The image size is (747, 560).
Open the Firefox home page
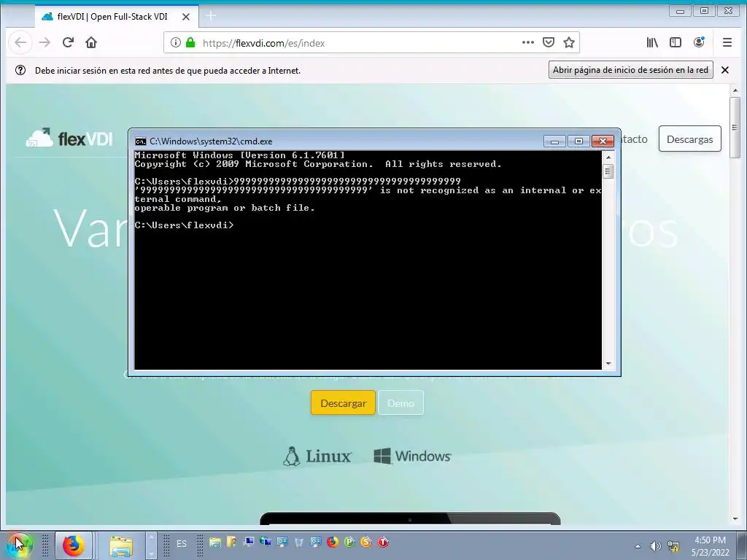coord(91,43)
